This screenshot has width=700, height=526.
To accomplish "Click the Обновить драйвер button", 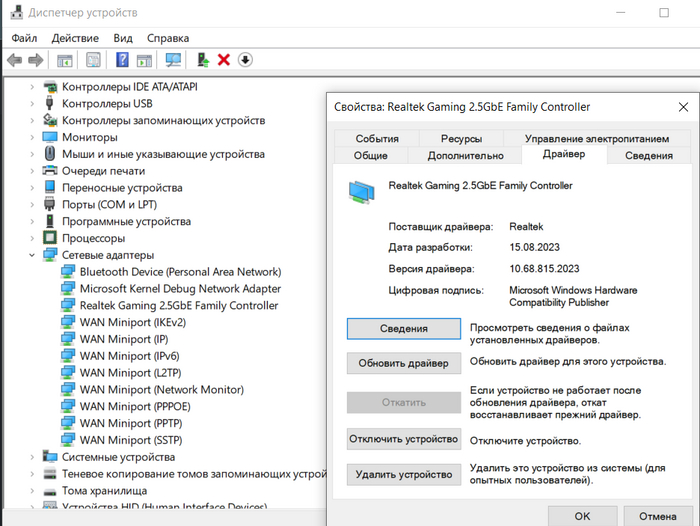I will pos(404,363).
